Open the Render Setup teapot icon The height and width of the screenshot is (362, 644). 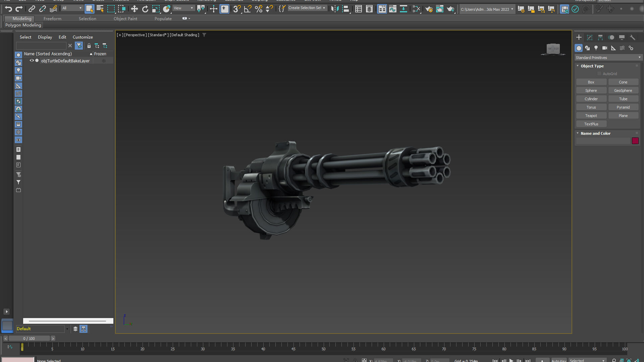[x=429, y=9]
